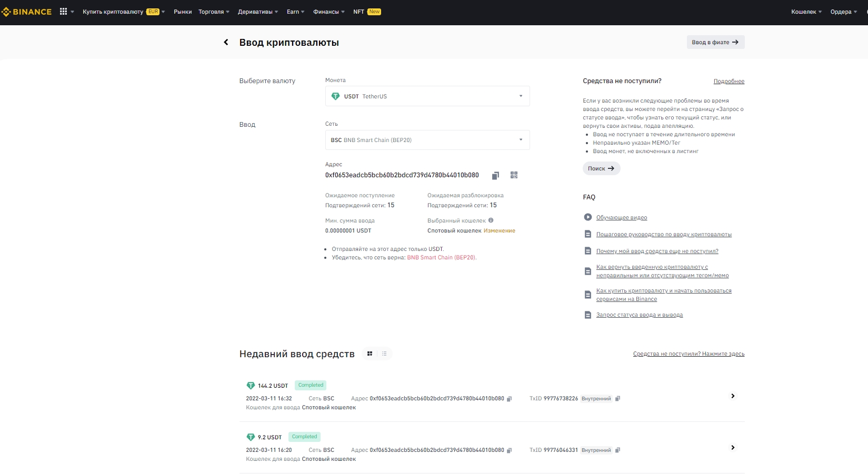Click the Внутренний tag beside TxID 99776738226
This screenshot has width=868, height=474.
point(596,399)
